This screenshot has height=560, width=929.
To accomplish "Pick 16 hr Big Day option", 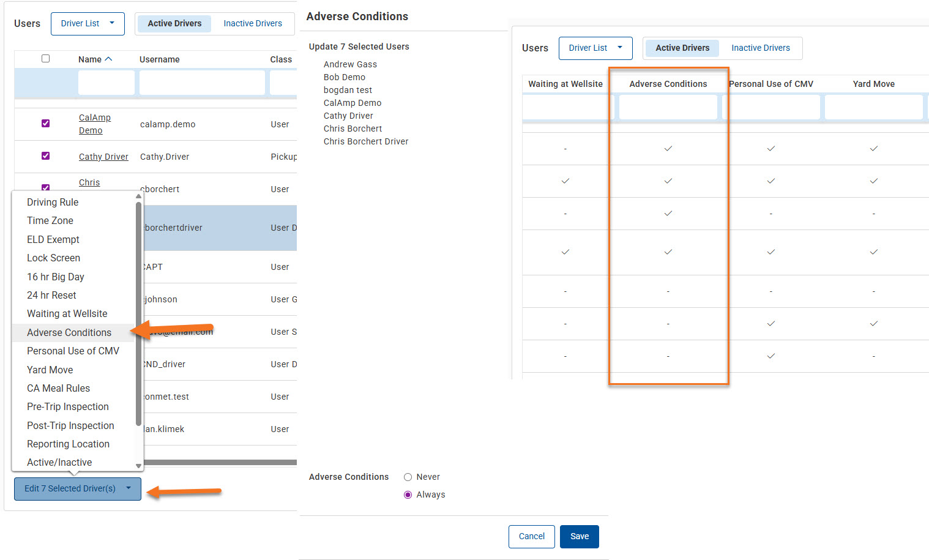I will pos(56,277).
